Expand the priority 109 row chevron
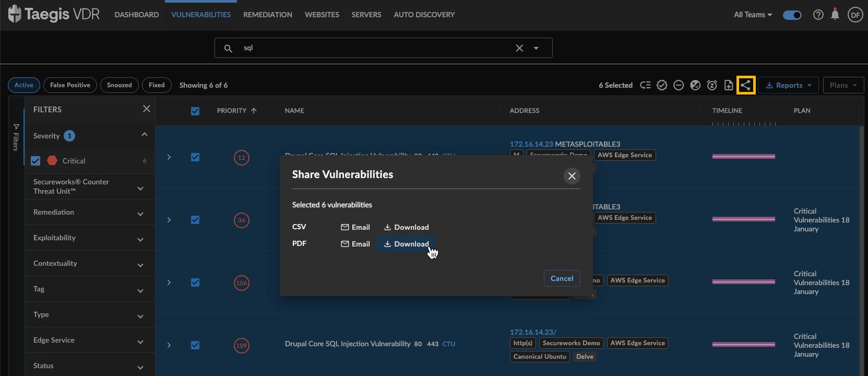Screen dimensions: 868x376 coord(169,345)
